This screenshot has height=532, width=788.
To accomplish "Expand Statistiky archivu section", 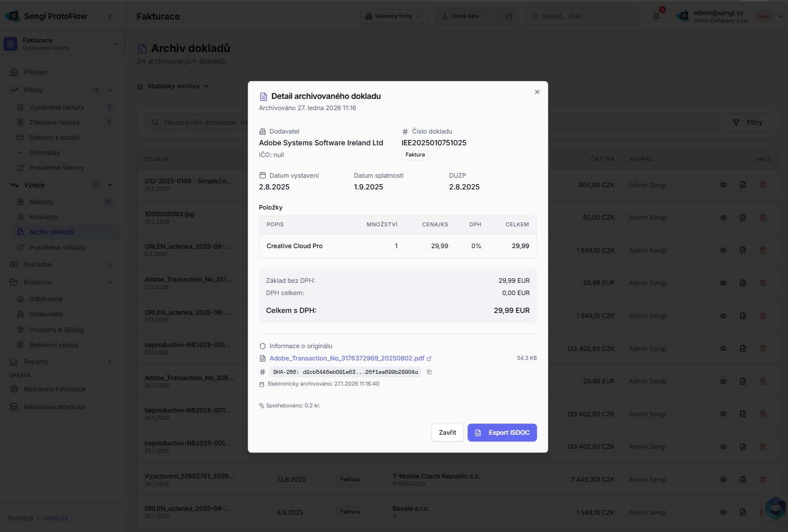I will 173,86.
